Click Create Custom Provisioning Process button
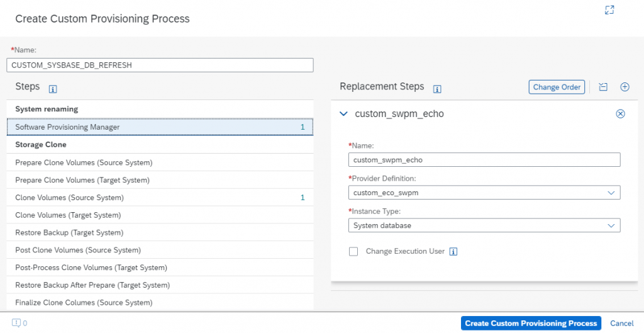 pyautogui.click(x=531, y=323)
